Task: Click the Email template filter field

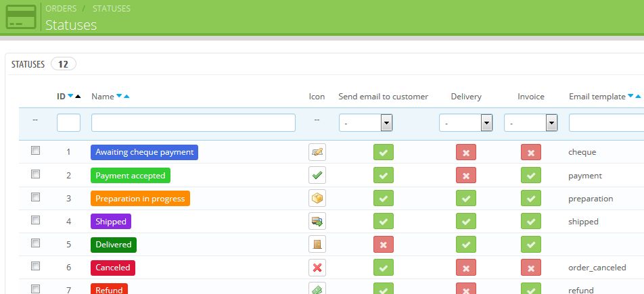Action: (606, 123)
